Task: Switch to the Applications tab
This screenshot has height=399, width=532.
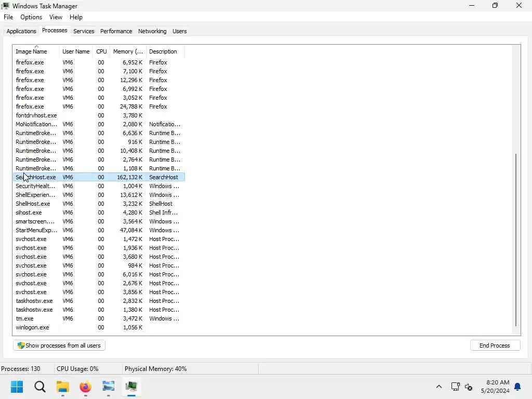Action: point(21,31)
